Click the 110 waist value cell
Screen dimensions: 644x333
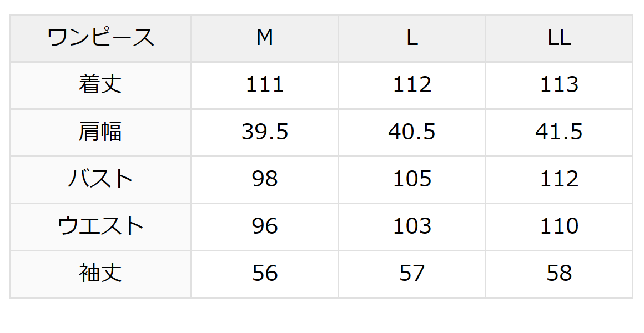click(x=559, y=226)
